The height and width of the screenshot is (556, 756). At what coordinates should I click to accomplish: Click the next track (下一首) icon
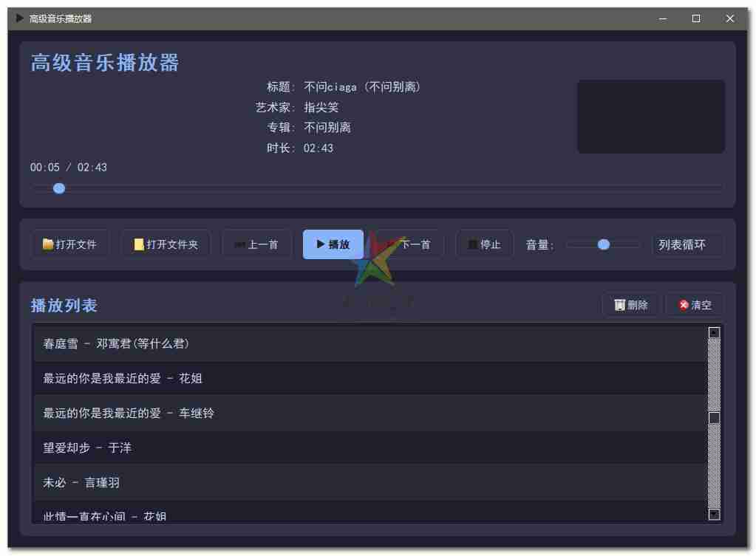pos(387,245)
